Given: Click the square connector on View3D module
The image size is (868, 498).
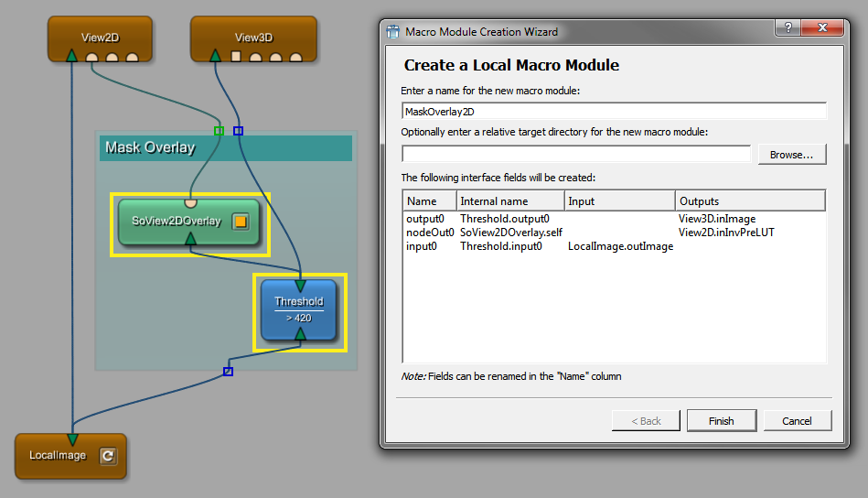Looking at the screenshot, I should click(x=235, y=57).
